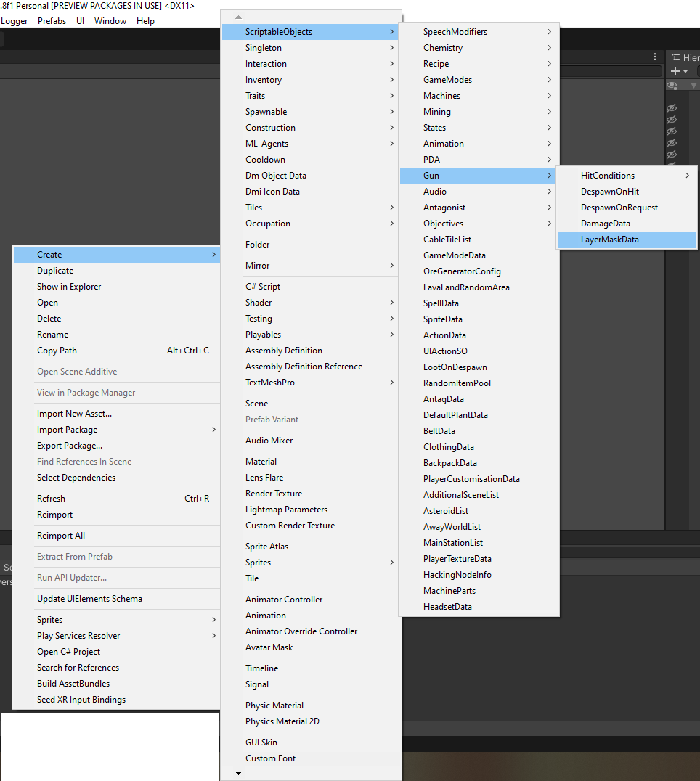This screenshot has width=700, height=781.
Task: Create an Assembly Definition Reference
Action: (x=310, y=367)
